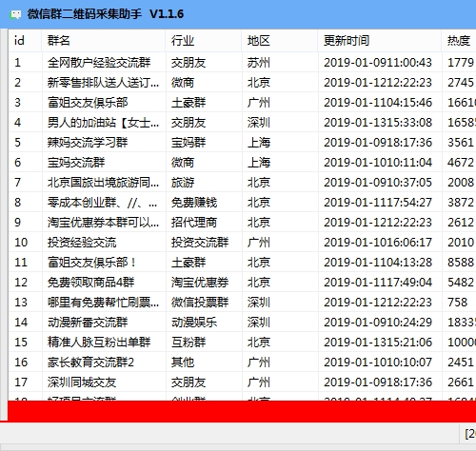Sort by the 群名 column header
This screenshot has width=476, height=451.
tap(104, 41)
